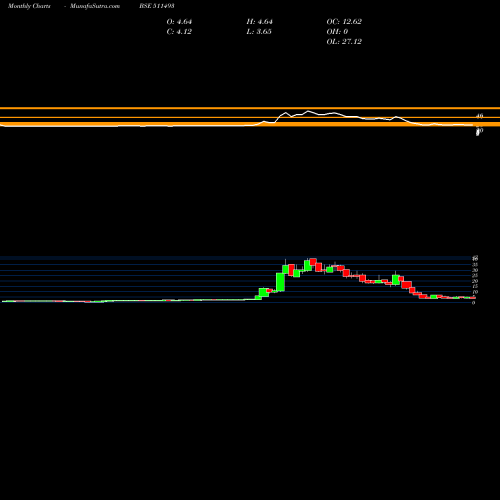Image resolution: width=500 pixels, height=500 pixels.
Task: Select the low value 'L: 3.65'
Action: coord(259,32)
